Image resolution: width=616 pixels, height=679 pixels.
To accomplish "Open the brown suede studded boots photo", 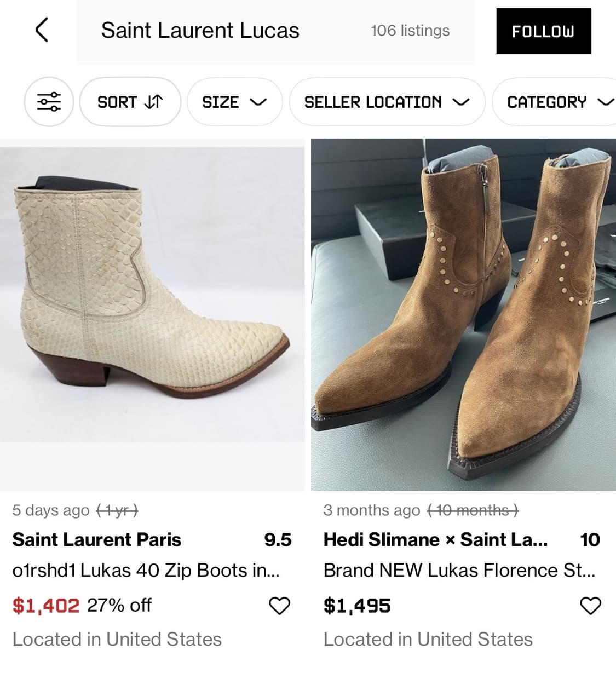I will pyautogui.click(x=463, y=315).
